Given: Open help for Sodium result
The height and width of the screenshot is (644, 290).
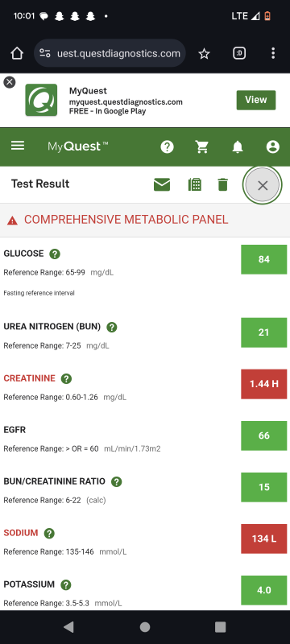Looking at the screenshot, I should pyautogui.click(x=49, y=534).
